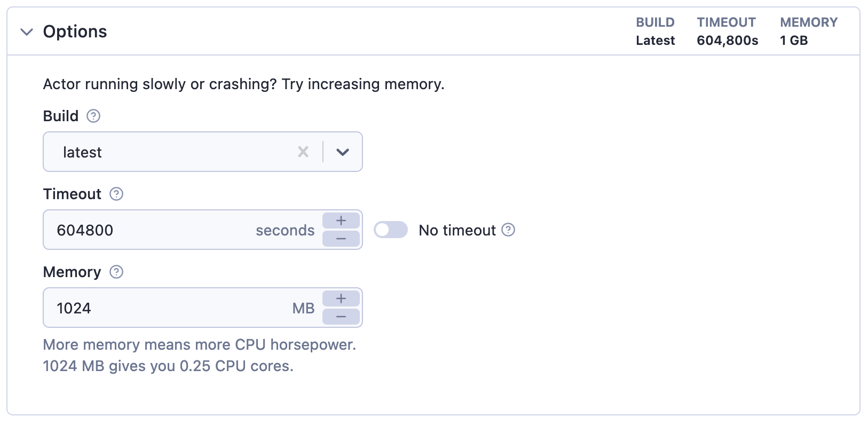The width and height of the screenshot is (868, 425).
Task: Decrease the memory MB value
Action: (x=341, y=317)
